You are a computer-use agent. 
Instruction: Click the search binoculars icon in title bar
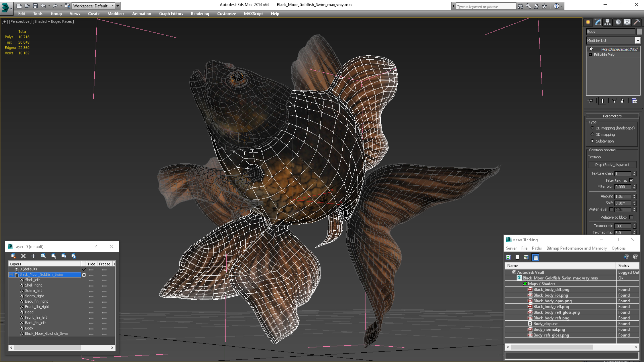tap(520, 6)
